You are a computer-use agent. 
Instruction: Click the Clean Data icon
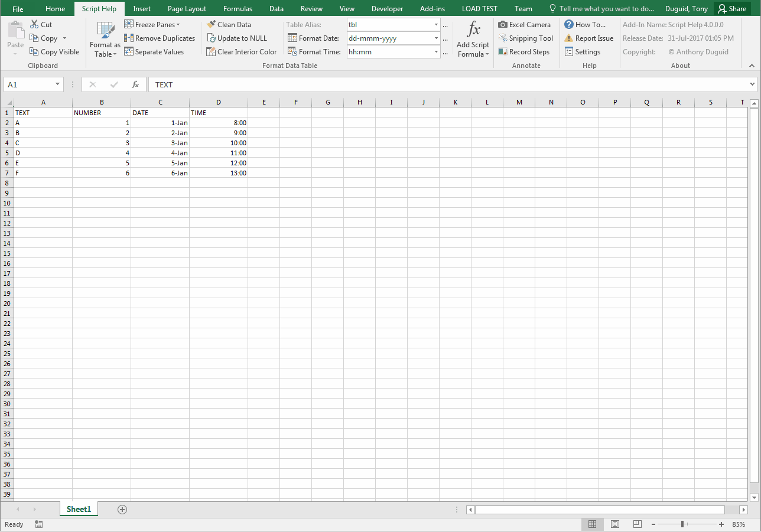click(211, 25)
